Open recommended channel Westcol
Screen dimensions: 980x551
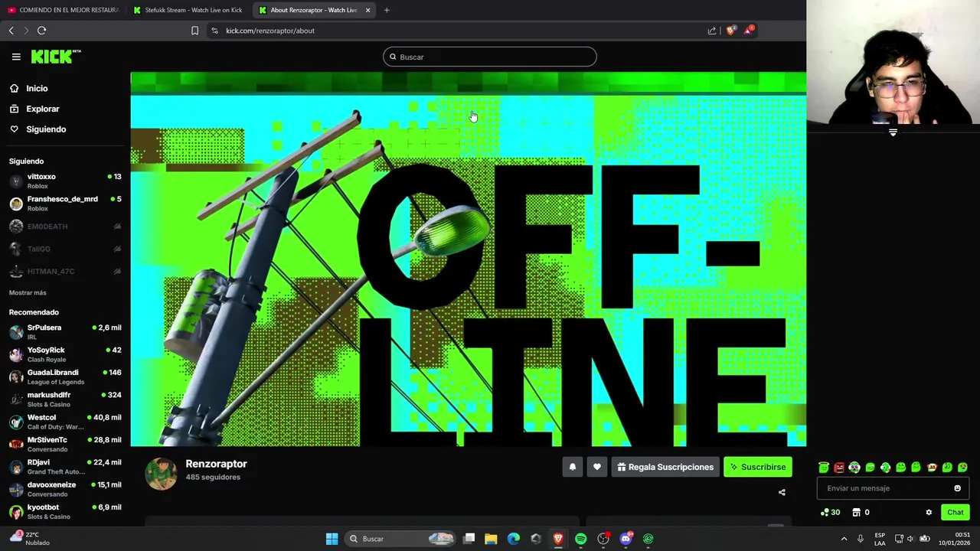[65, 422]
